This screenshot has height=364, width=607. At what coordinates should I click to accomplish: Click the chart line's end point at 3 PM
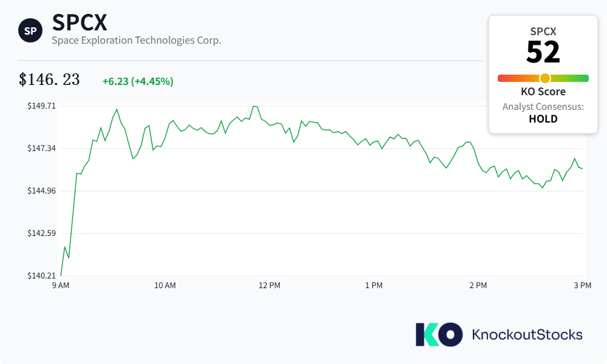coord(582,169)
